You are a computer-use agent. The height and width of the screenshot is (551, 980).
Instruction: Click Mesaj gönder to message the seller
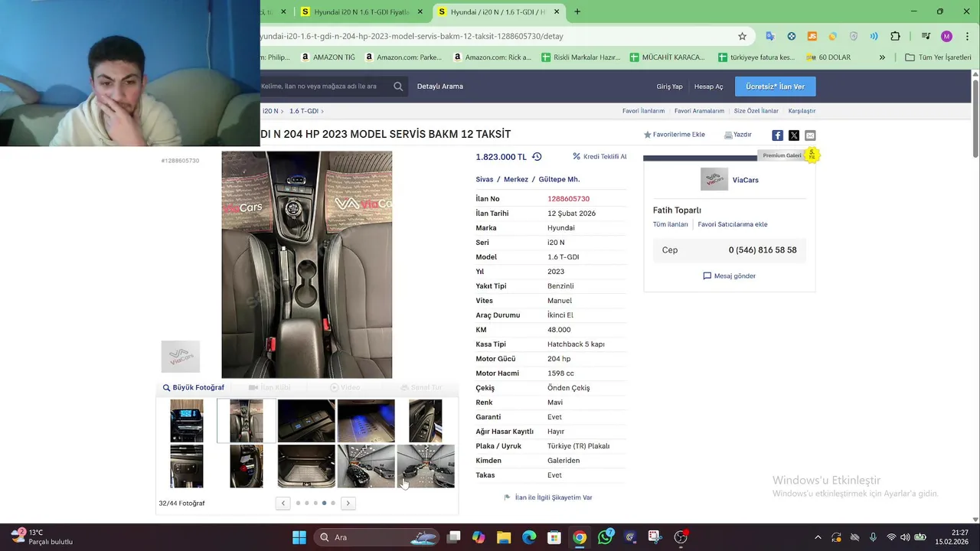coord(729,275)
